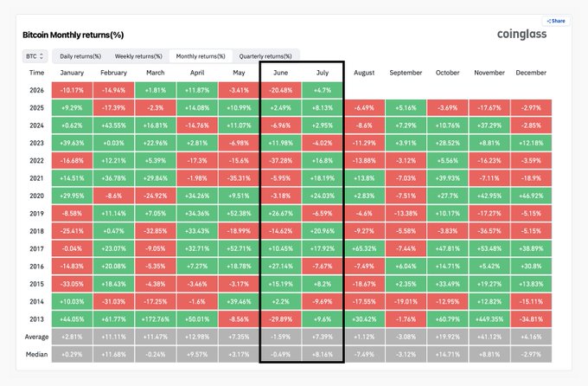Click the +11.68% February median cell
This screenshot has width=588, height=386.
pos(113,354)
